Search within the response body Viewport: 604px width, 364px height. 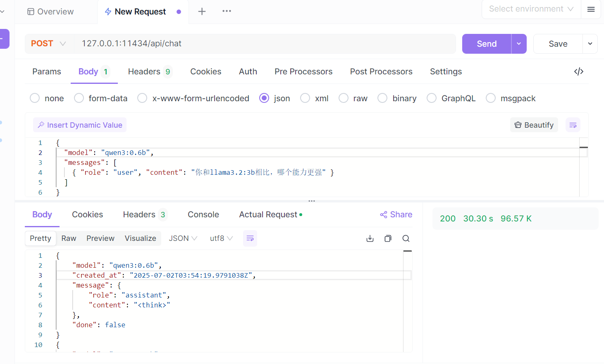[x=406, y=238]
